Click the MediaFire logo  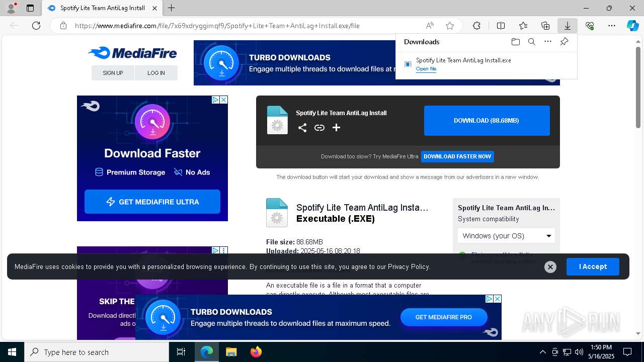(x=132, y=53)
